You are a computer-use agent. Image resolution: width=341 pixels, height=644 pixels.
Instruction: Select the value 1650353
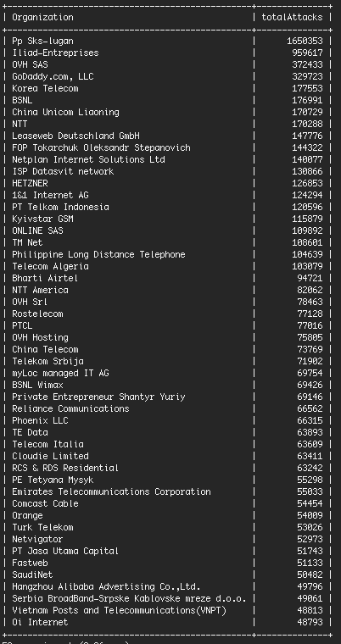click(x=305, y=41)
